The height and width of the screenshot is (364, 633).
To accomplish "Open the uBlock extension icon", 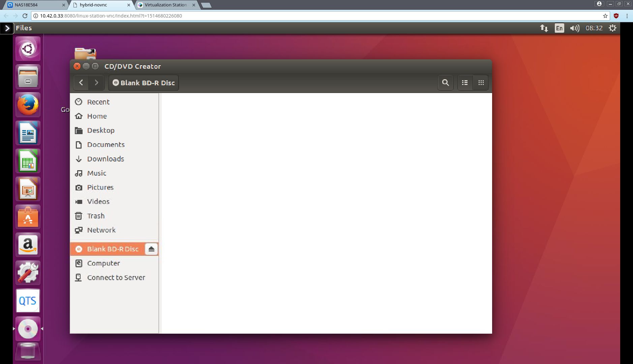I will pos(616,16).
